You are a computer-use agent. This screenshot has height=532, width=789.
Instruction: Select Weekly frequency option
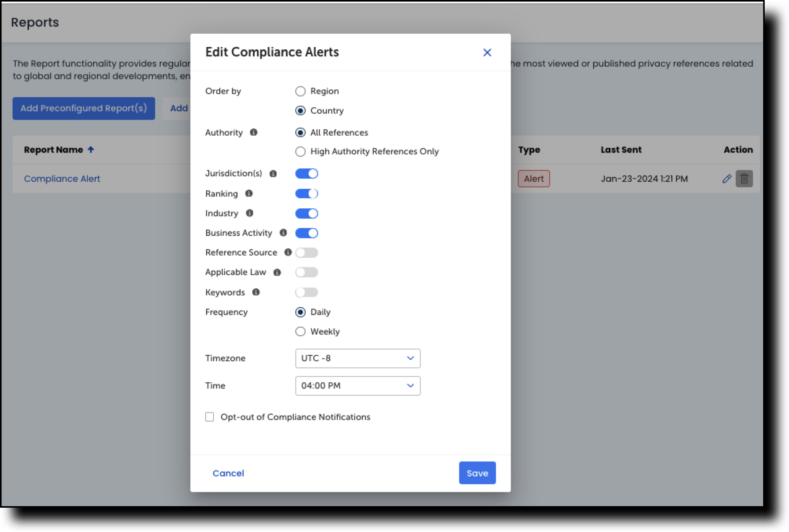click(x=300, y=332)
